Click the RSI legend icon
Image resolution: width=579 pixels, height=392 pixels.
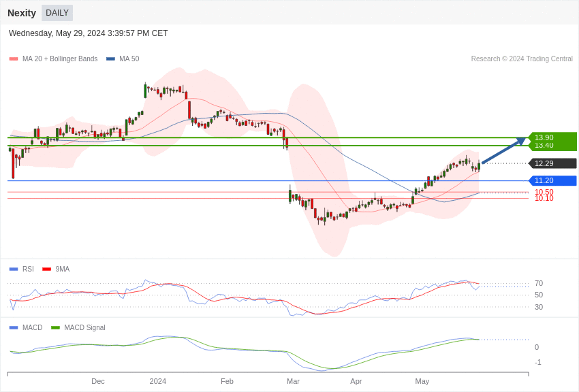tap(14, 269)
